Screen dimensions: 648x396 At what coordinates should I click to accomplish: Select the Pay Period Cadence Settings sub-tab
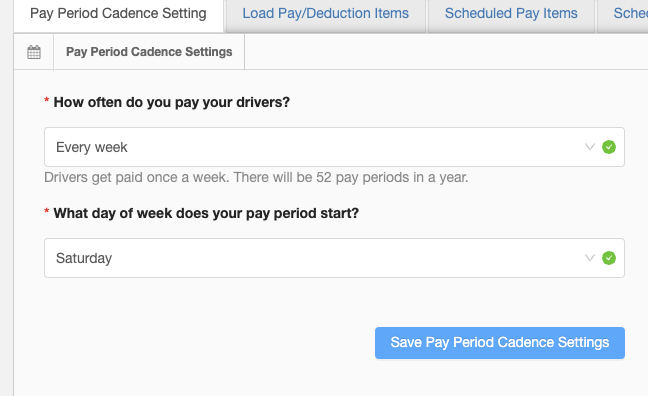coord(149,52)
